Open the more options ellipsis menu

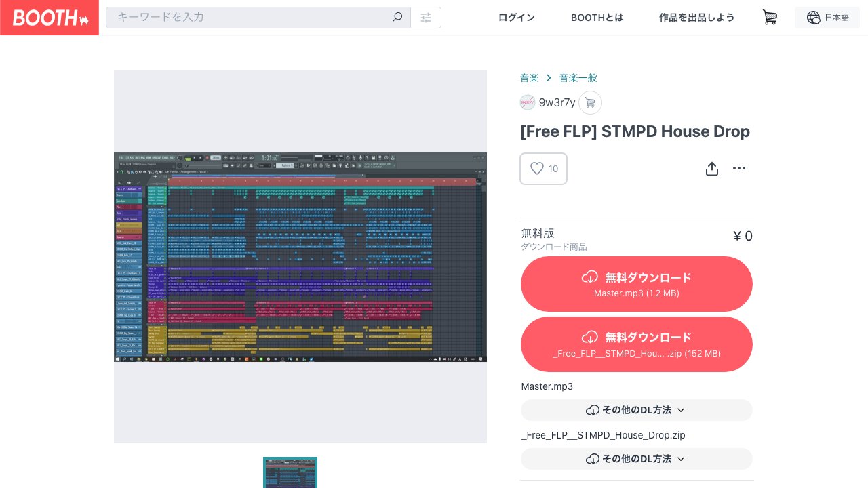(739, 168)
